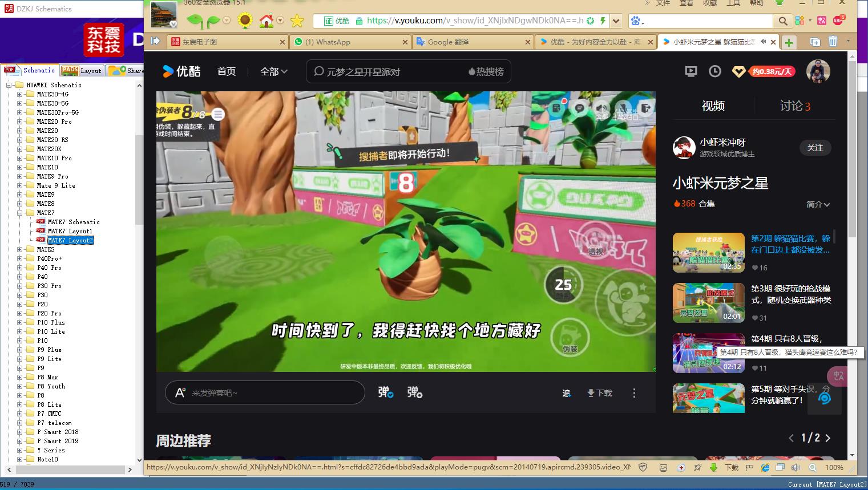Click the Youku logo
Image resolution: width=868 pixels, height=490 pixels.
coord(181,71)
